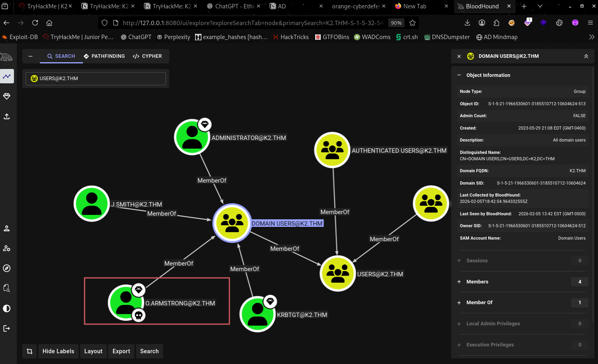This screenshot has width=598, height=364.
Task: Switch to the Pathfinding tab
Action: [x=104, y=56]
